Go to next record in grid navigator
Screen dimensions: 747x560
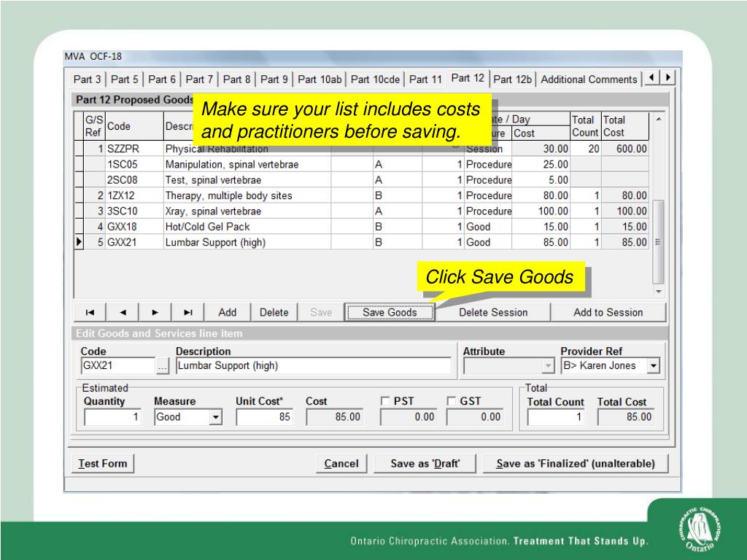coord(155,312)
